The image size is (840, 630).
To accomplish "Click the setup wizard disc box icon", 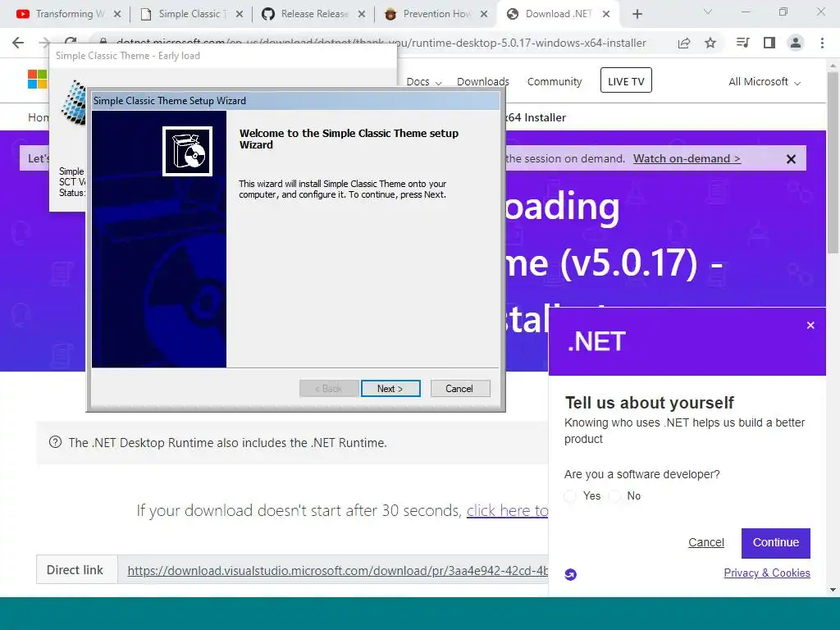I will tap(188, 151).
